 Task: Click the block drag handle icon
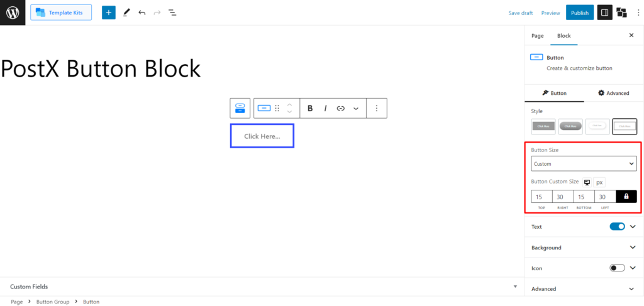pos(277,108)
